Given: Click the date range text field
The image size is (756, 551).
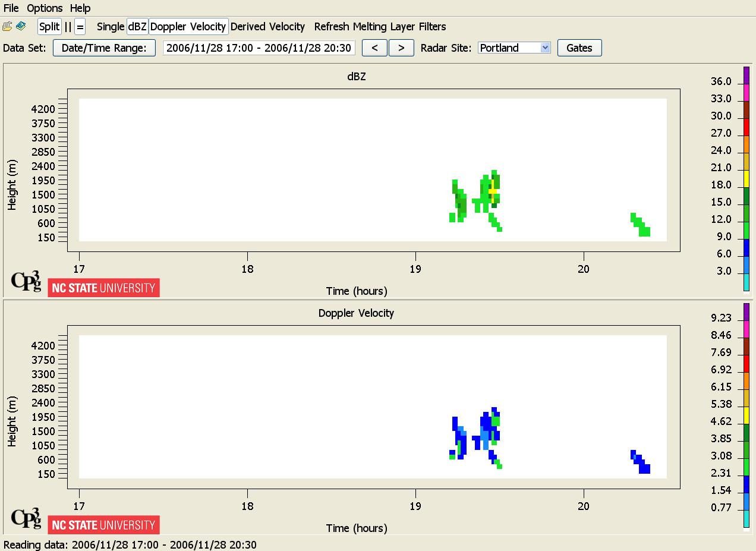Looking at the screenshot, I should 259,48.
